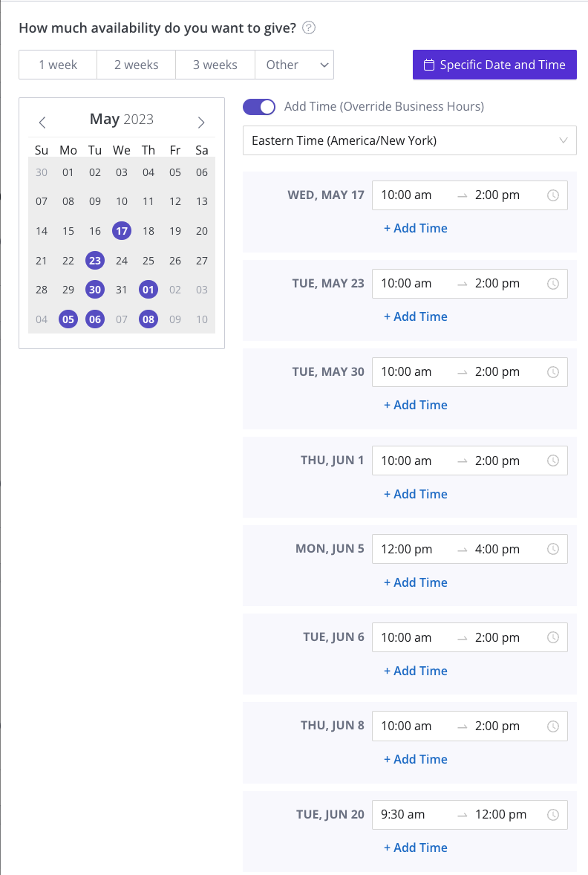This screenshot has height=875, width=588.
Task: Open the Other weeks dropdown
Action: pos(295,65)
